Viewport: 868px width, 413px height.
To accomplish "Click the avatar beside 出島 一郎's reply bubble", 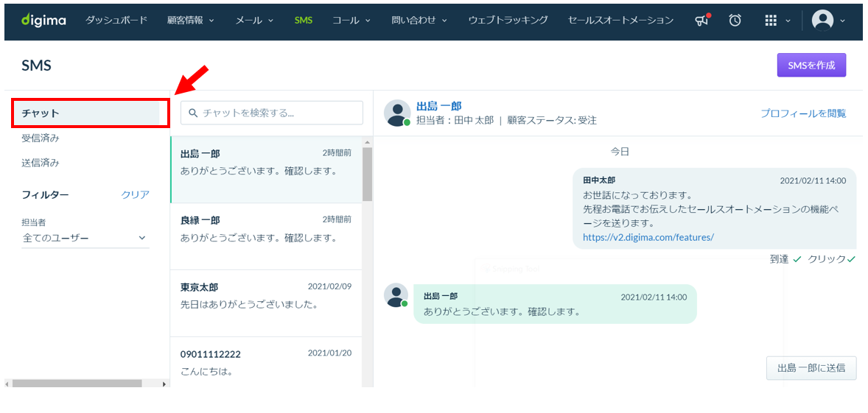I will pyautogui.click(x=396, y=296).
